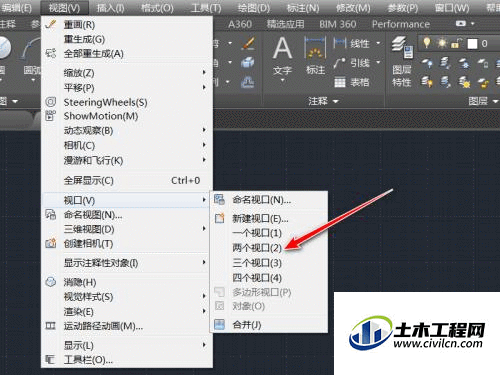Expand 显示注释性对象(I) submenu

[127, 263]
